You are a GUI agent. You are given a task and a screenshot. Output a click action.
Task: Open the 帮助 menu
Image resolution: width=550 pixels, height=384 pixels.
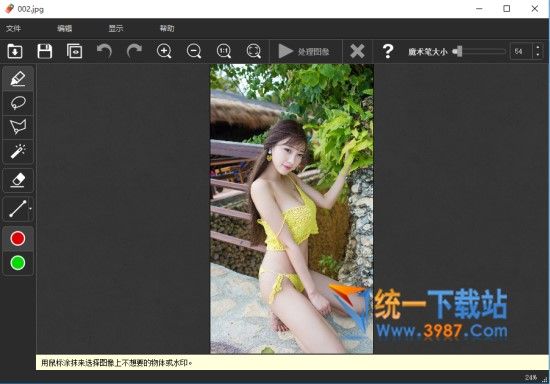pos(167,28)
